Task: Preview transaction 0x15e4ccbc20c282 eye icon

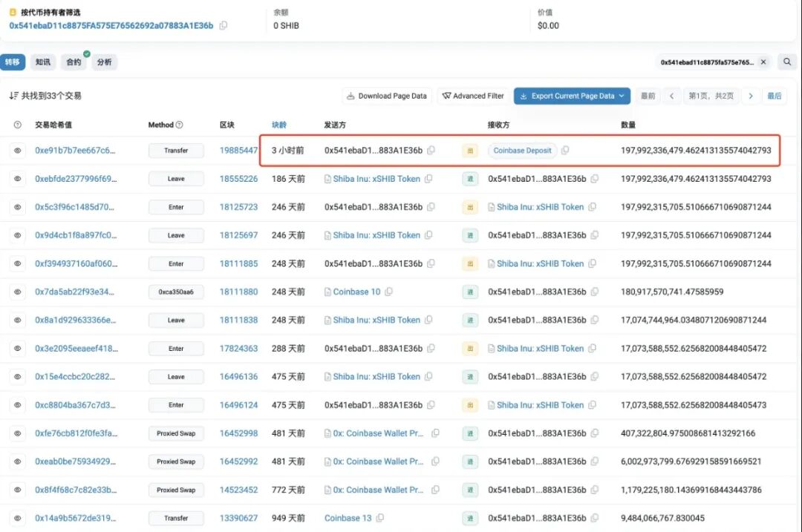Action: pos(17,377)
